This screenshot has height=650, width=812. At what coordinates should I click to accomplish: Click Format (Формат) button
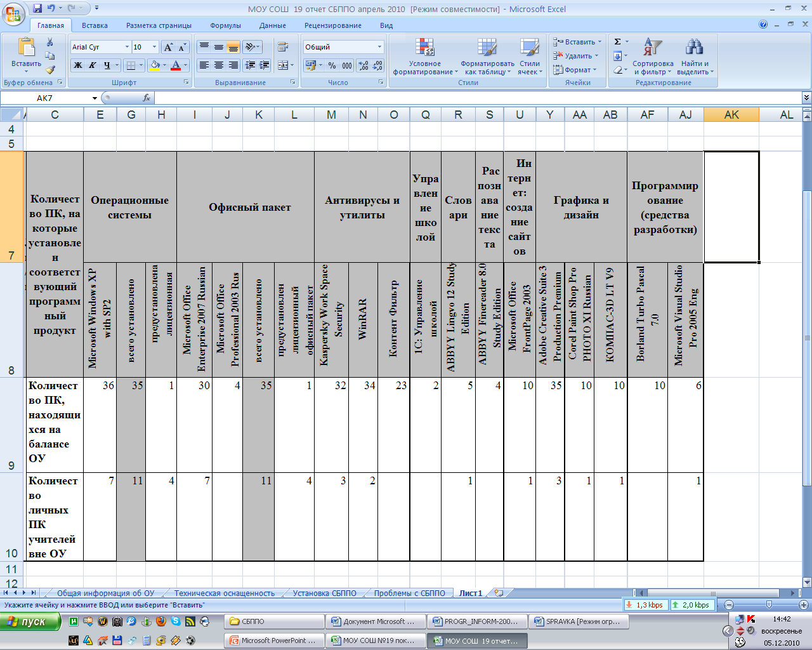coord(575,70)
